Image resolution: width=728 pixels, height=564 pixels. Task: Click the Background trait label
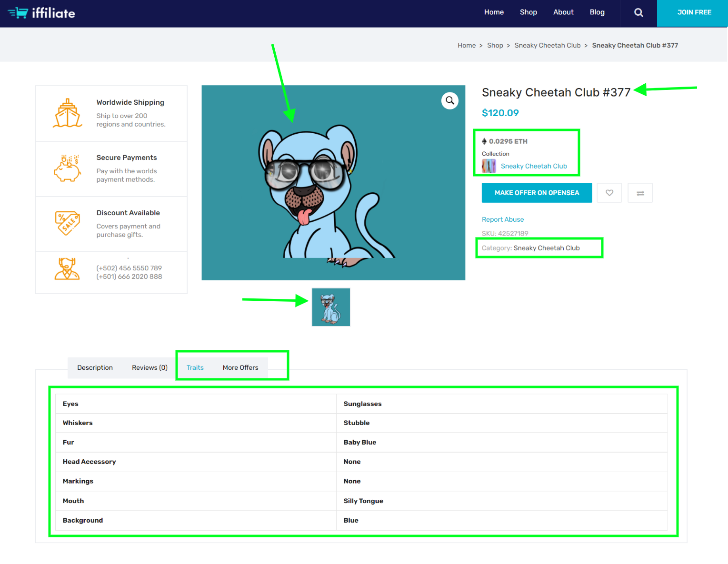[x=83, y=520]
